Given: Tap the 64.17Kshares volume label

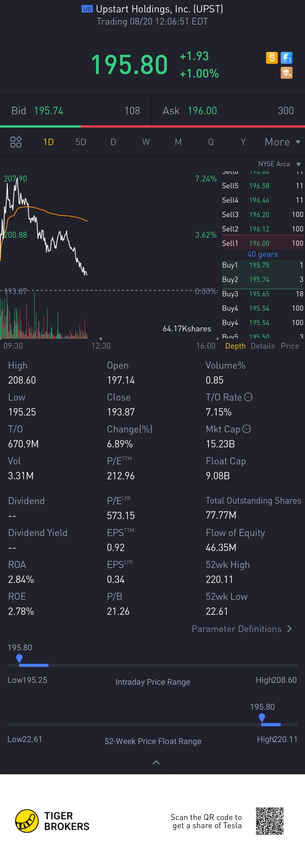Looking at the screenshot, I should 187,329.
